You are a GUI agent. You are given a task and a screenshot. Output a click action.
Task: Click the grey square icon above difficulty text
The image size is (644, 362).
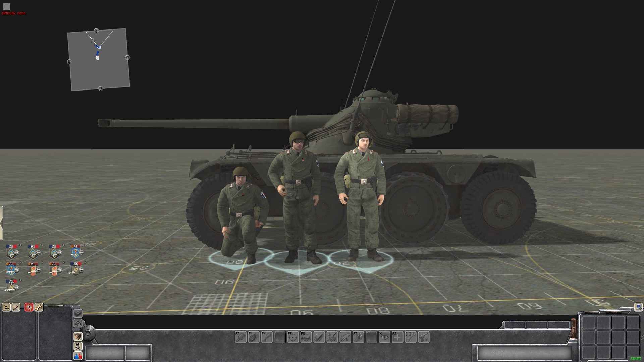point(7,6)
